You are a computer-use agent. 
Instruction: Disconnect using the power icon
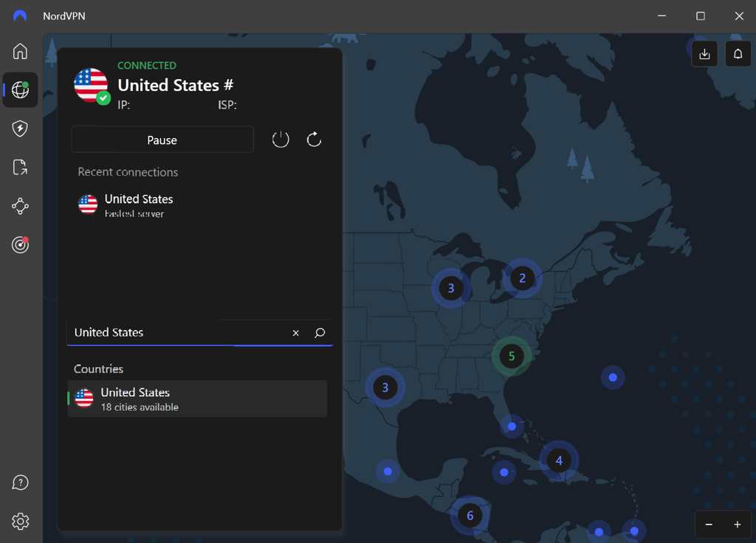click(281, 140)
